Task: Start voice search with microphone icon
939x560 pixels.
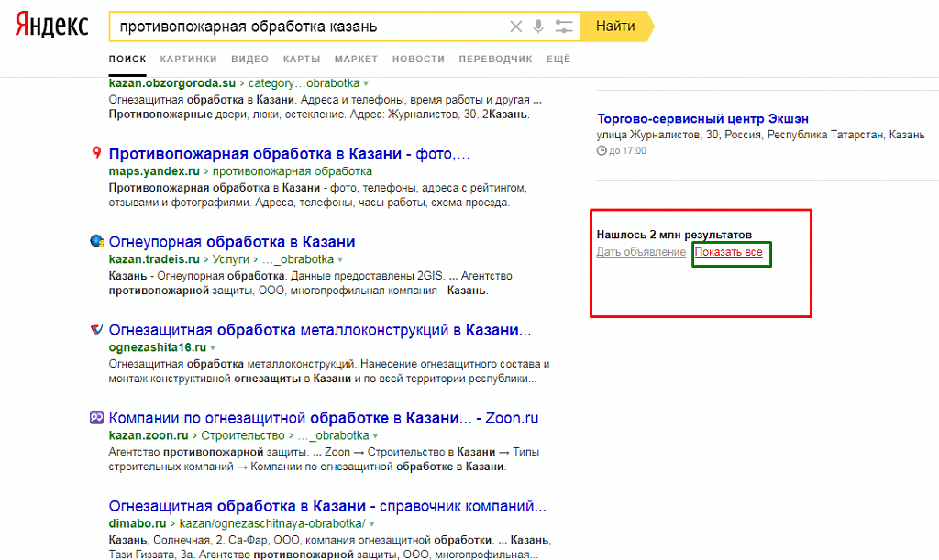Action: pyautogui.click(x=538, y=27)
